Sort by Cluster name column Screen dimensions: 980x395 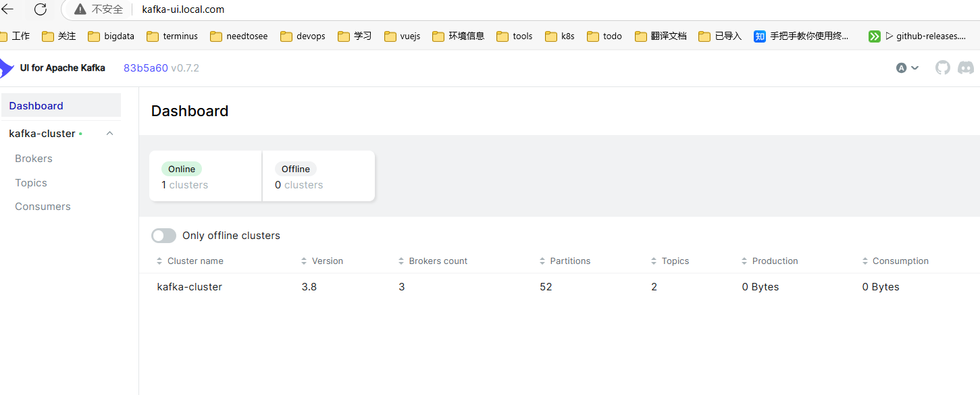(x=190, y=261)
